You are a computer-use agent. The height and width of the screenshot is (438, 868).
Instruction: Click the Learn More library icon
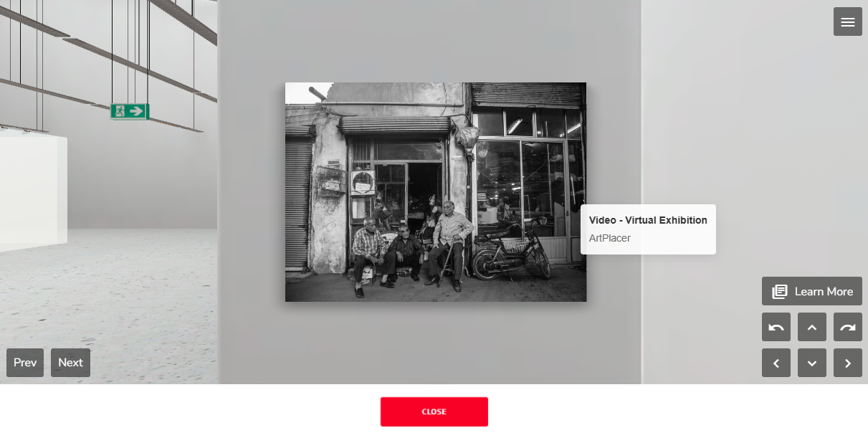pos(779,291)
